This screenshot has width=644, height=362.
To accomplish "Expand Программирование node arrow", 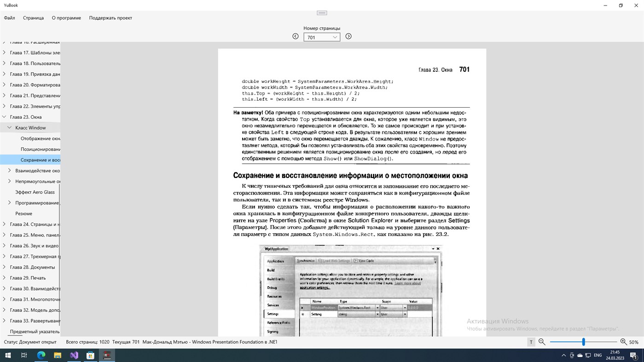I will (10, 203).
